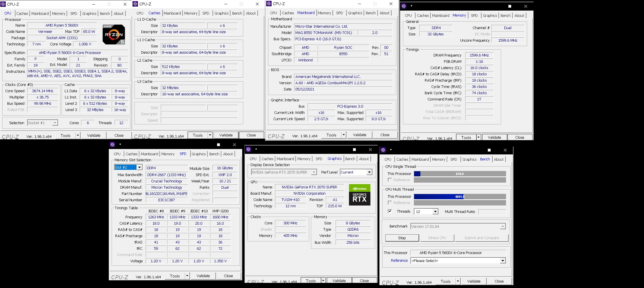
Task: Click the app icon in the SPD-tab window's title bar
Action: (112, 144)
